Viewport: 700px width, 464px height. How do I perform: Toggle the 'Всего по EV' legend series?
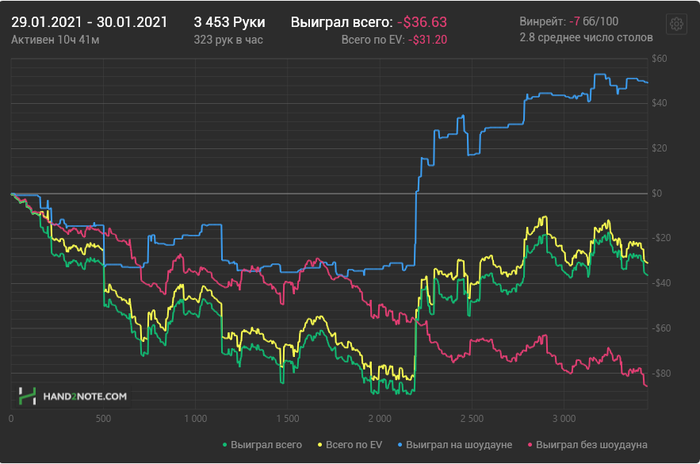[x=350, y=445]
